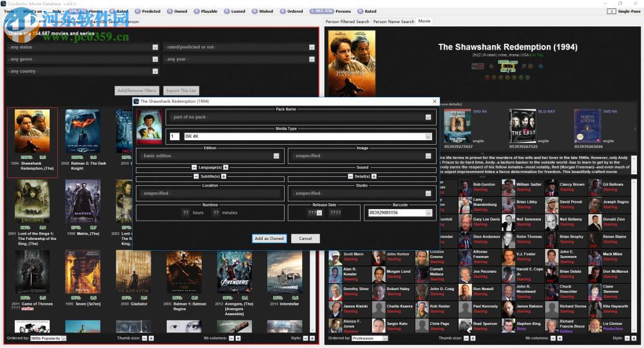Add a subtitle with the Subtitle(s) plus icon
Screen dimensions: 644x348
tap(223, 176)
